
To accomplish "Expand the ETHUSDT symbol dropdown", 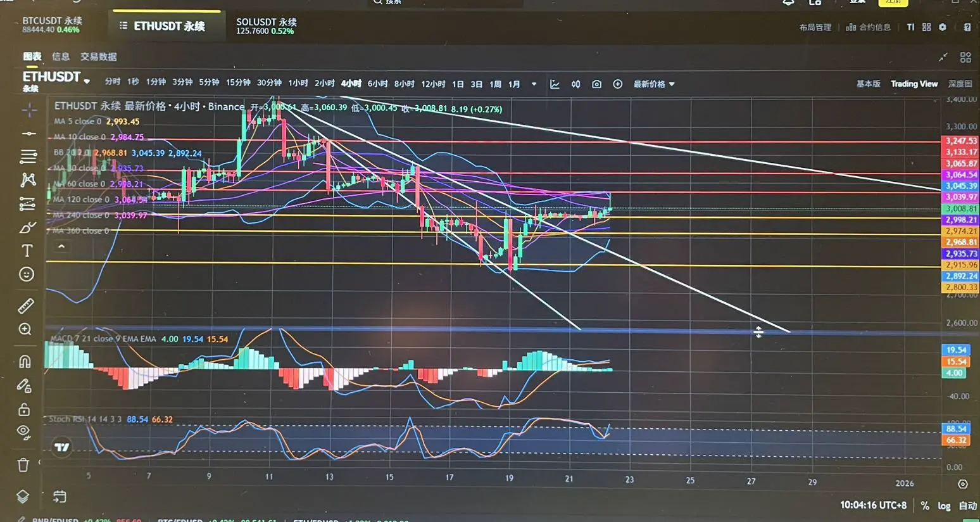I will click(x=87, y=82).
